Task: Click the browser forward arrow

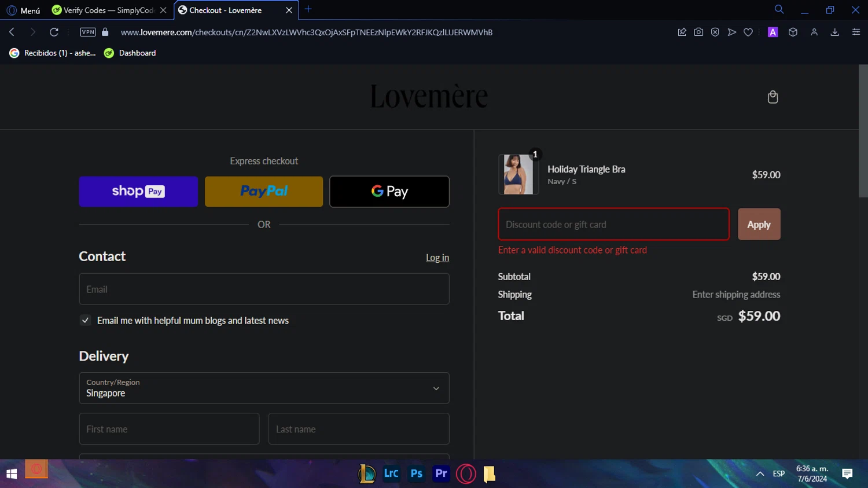Action: [x=32, y=32]
